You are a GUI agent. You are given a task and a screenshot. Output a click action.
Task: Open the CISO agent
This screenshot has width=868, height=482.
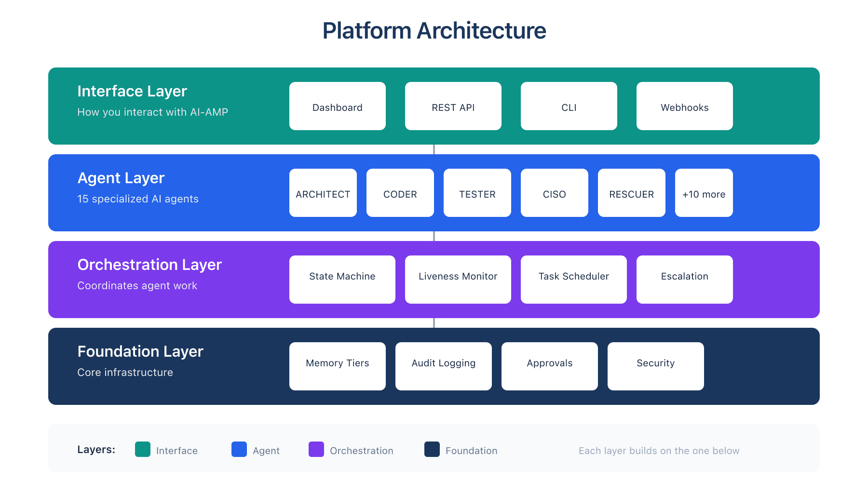click(x=554, y=193)
